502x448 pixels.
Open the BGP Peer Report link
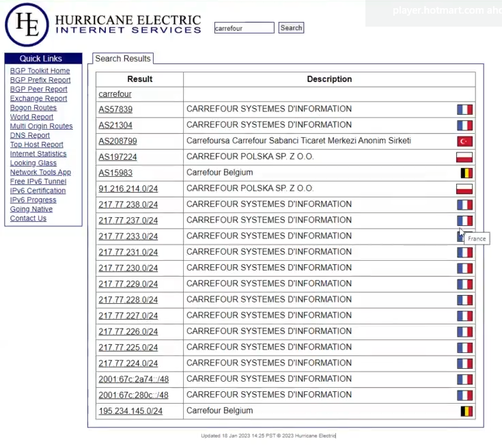[39, 89]
